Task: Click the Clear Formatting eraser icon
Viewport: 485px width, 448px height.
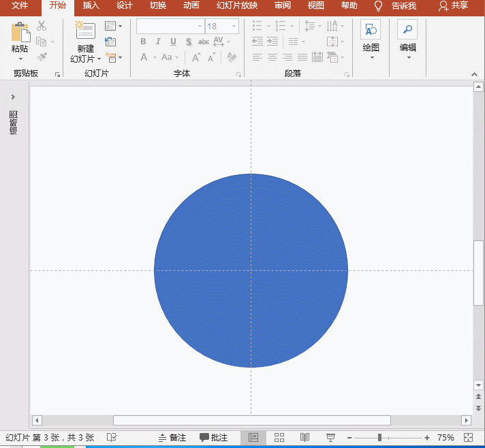Action: point(232,57)
